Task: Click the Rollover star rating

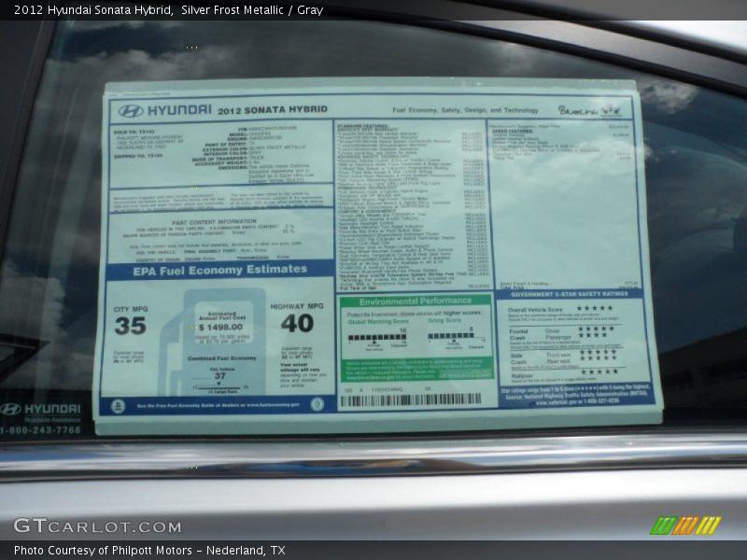Action: [599, 371]
